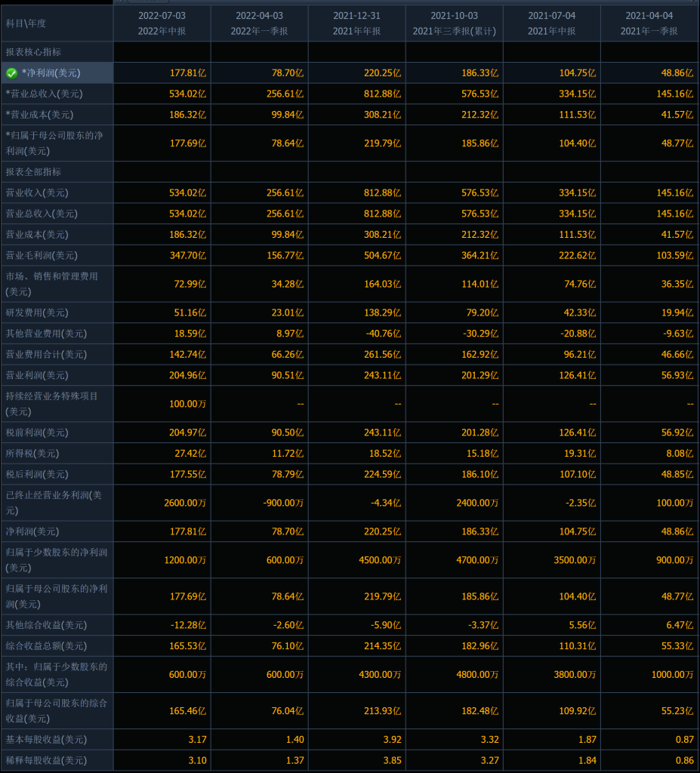Select the 报表全部指标 section row label
This screenshot has width=700, height=773.
click(x=33, y=172)
